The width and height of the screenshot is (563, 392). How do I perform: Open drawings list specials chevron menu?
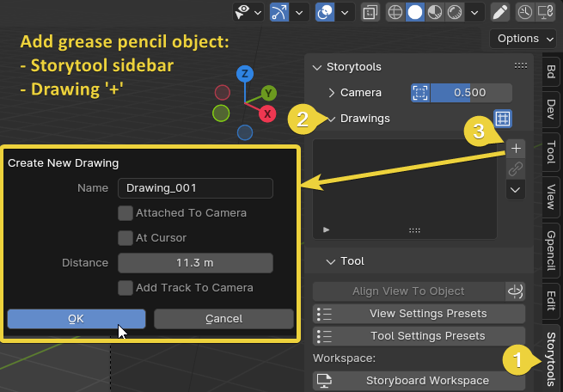[x=516, y=190]
